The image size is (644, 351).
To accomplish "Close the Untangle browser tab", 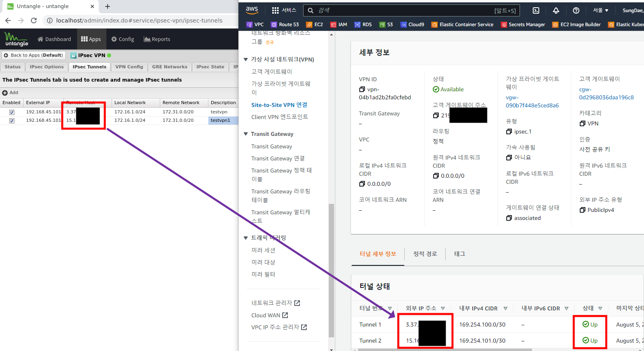I will (92, 6).
